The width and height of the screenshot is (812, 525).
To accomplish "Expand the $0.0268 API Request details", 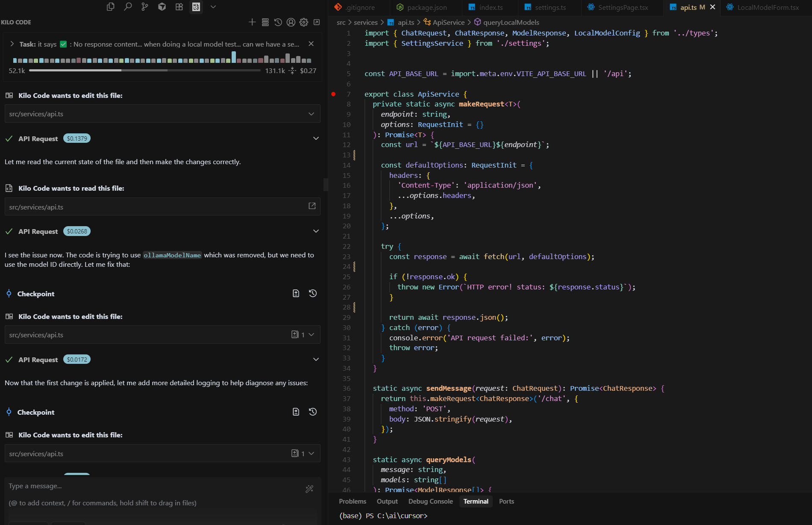I will pyautogui.click(x=316, y=231).
